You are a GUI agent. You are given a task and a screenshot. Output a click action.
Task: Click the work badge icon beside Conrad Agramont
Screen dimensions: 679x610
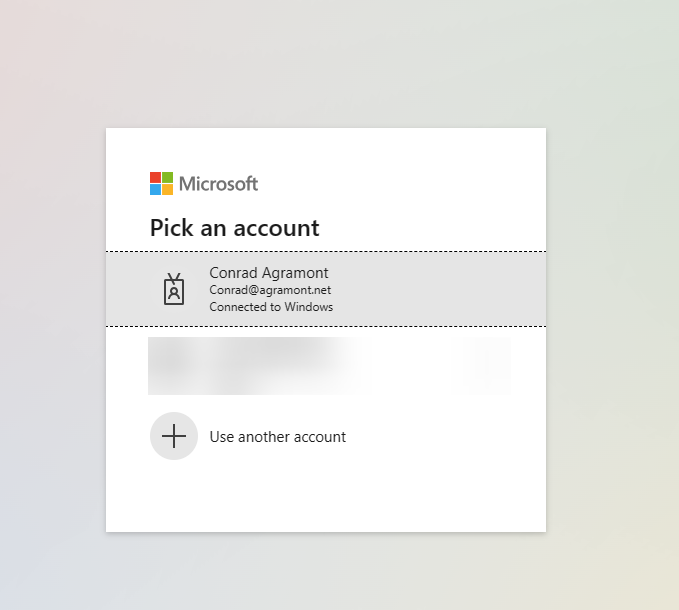(x=174, y=289)
